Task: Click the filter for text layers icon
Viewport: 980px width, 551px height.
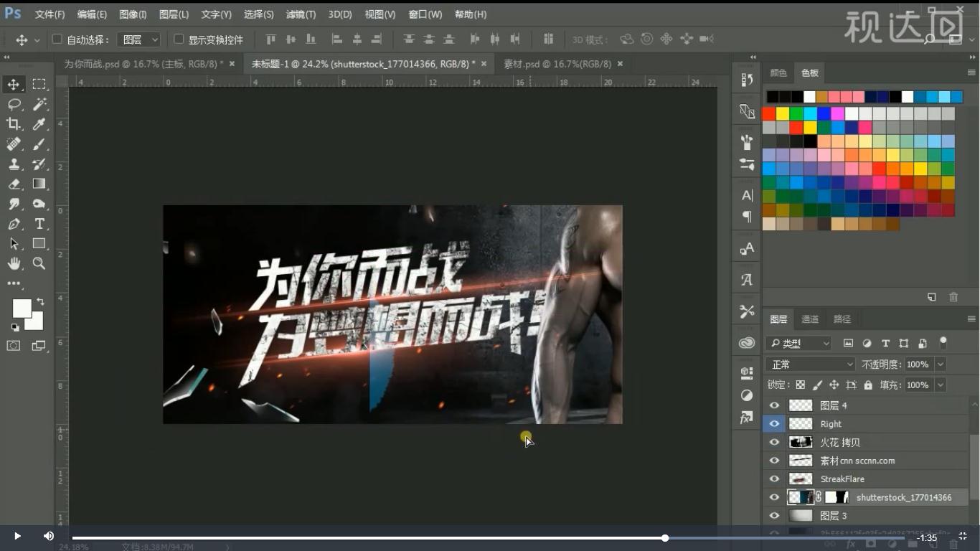Action: (887, 343)
